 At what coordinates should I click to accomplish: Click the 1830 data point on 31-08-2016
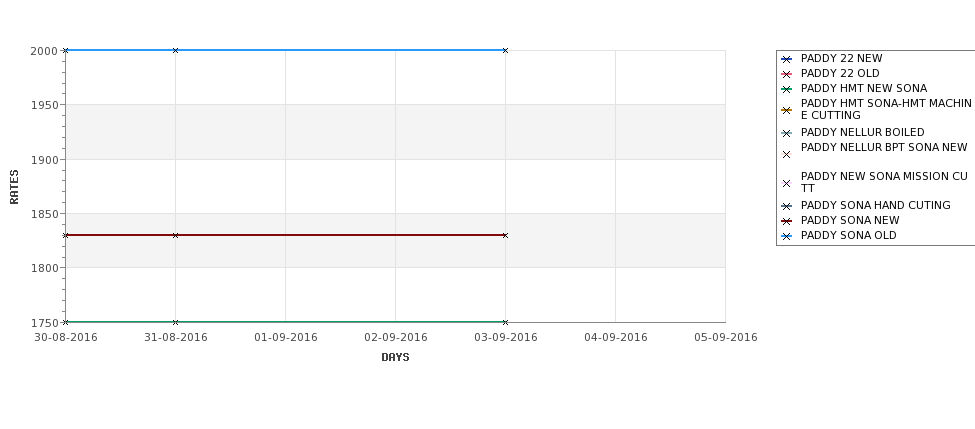pyautogui.click(x=175, y=235)
